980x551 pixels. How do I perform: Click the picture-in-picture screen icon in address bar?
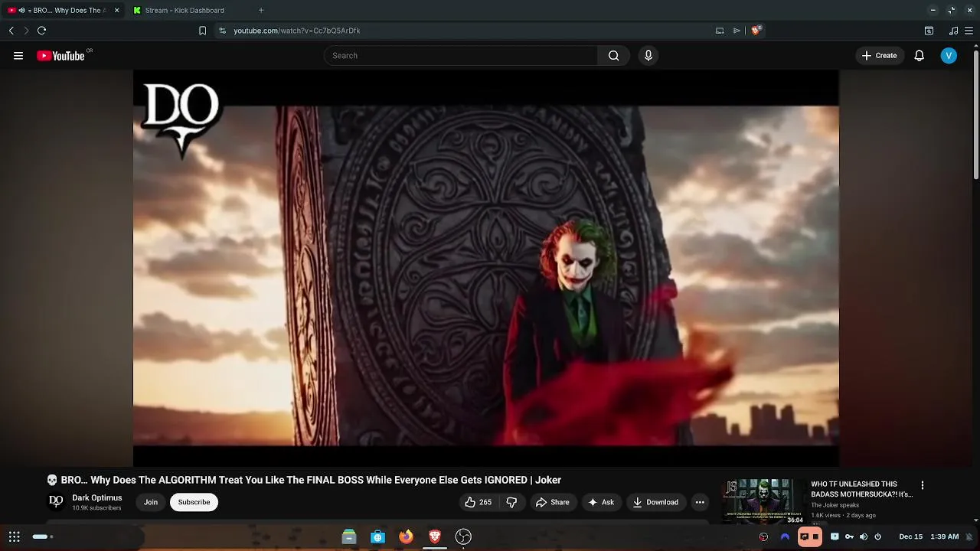point(720,31)
